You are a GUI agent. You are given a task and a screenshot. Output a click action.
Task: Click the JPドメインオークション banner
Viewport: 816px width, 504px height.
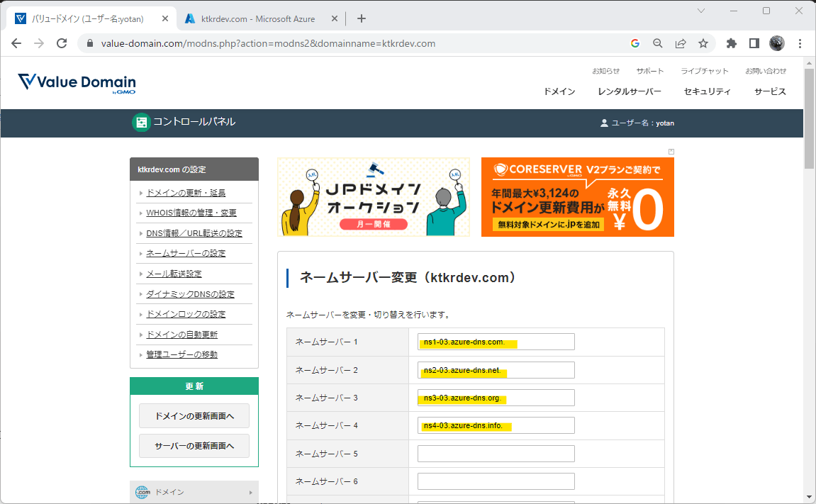pyautogui.click(x=373, y=197)
